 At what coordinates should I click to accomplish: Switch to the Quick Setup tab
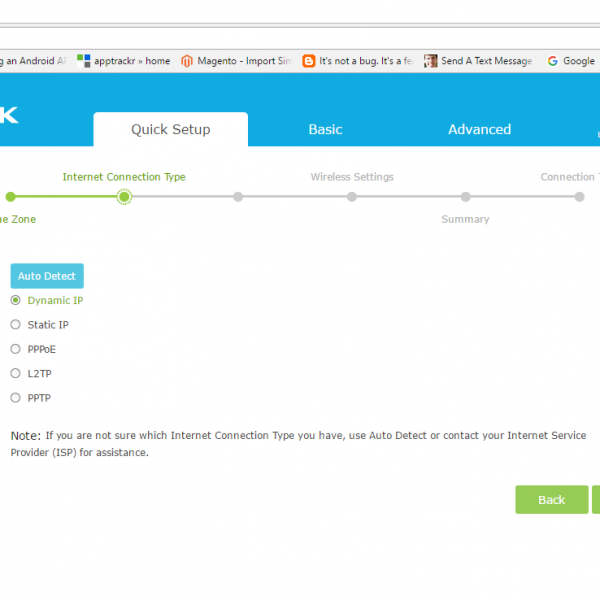click(x=171, y=130)
